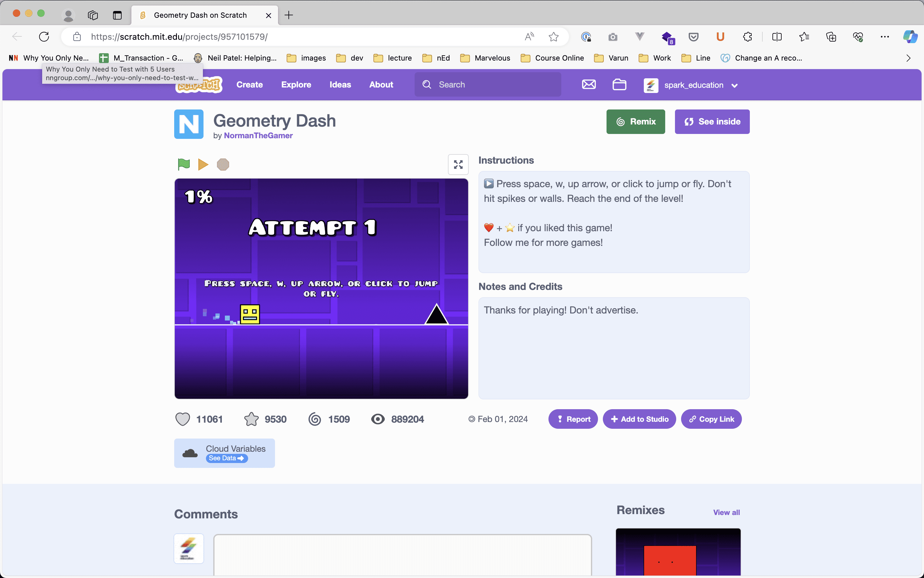Click into the comment text box
Viewport: 924px width, 578px height.
coord(402,555)
